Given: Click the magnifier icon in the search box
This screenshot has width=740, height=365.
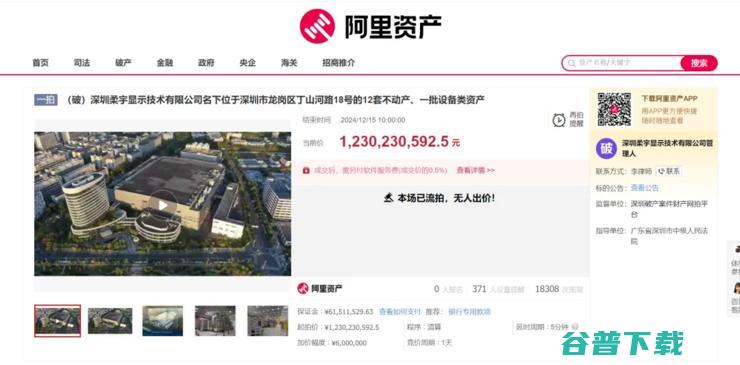Looking at the screenshot, I should pos(571,63).
